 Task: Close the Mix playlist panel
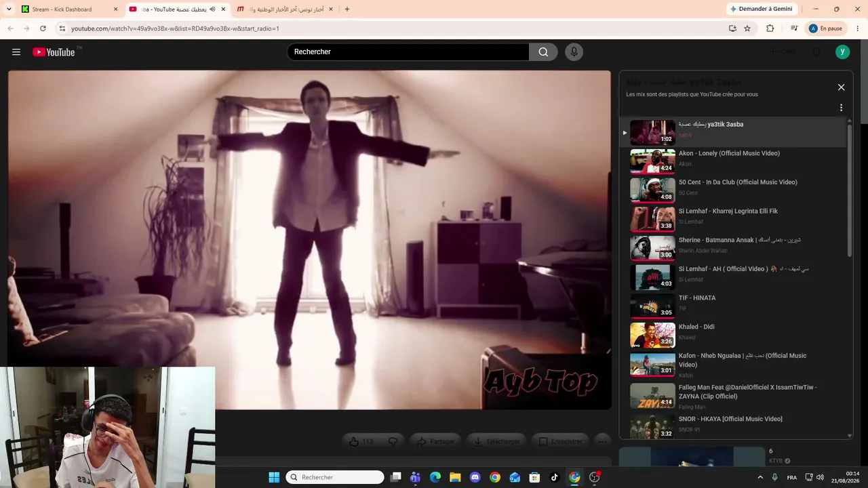tap(841, 87)
